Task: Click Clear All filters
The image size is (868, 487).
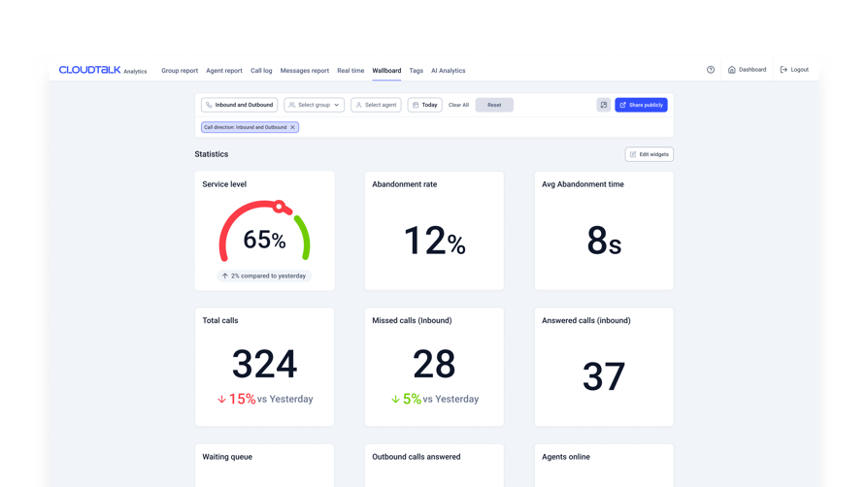Action: (x=458, y=105)
